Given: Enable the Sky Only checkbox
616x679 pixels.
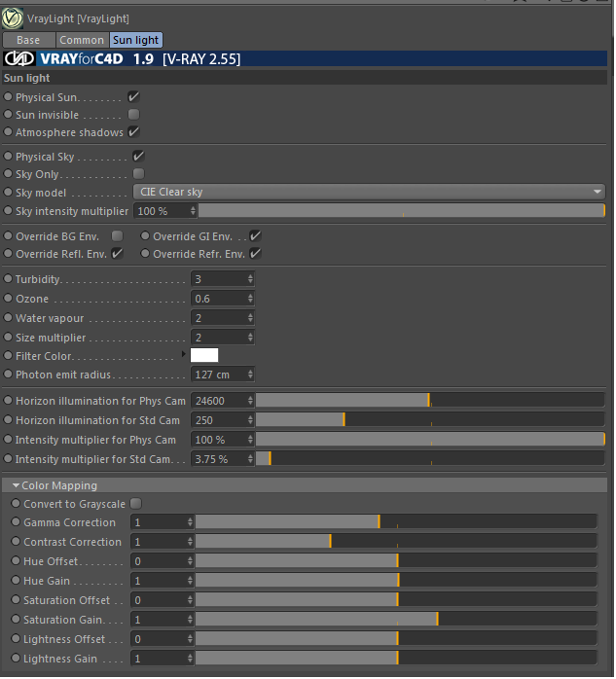Looking at the screenshot, I should point(138,174).
